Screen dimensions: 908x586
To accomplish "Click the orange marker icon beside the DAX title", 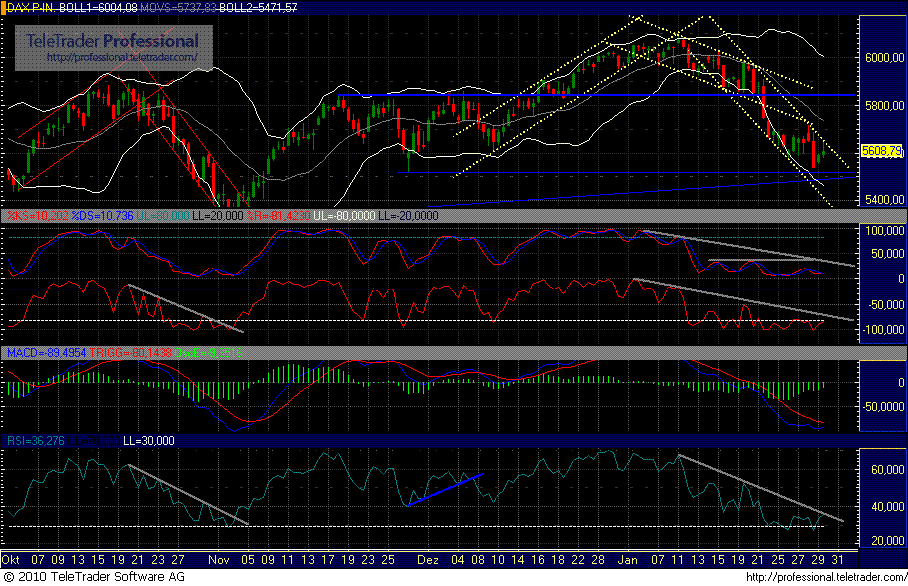I will pyautogui.click(x=3, y=8).
